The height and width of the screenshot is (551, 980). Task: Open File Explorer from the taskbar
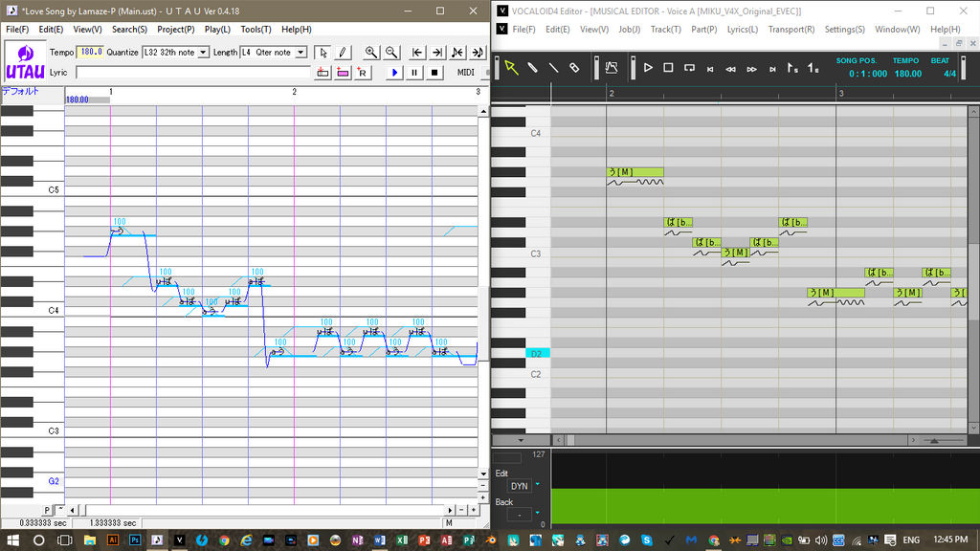(x=89, y=540)
